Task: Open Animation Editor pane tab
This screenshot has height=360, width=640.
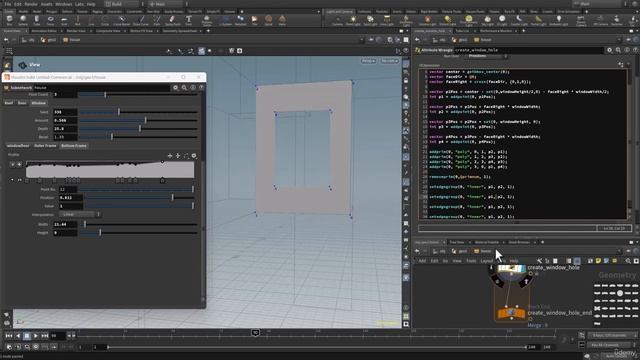Action: [44, 31]
